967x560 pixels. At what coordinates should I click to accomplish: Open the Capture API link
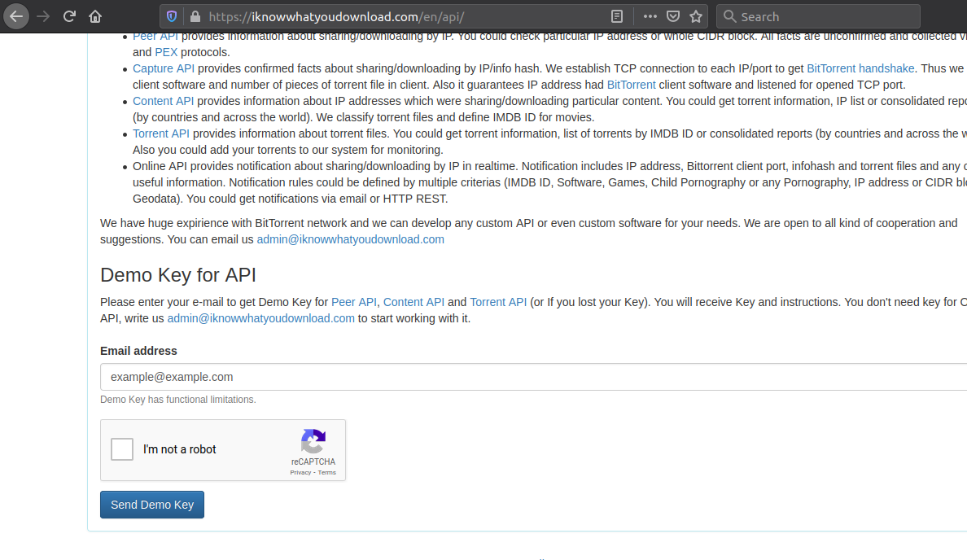[x=164, y=68]
